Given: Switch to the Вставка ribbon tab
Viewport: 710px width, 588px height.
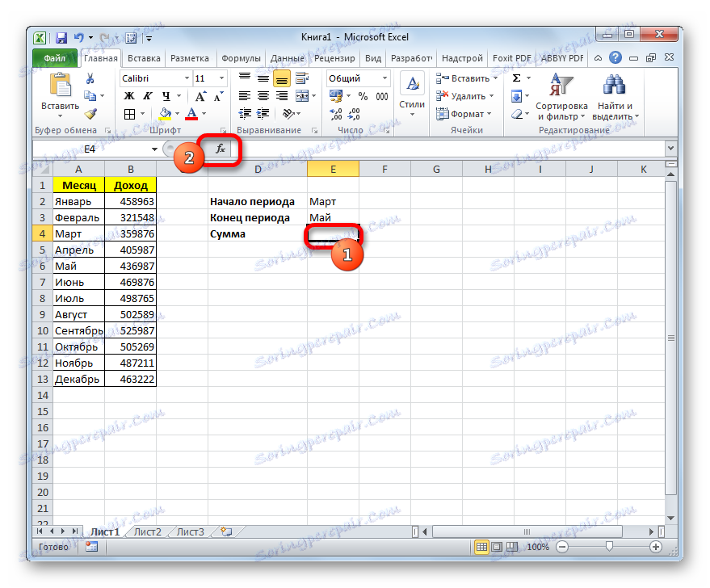Looking at the screenshot, I should coord(144,58).
